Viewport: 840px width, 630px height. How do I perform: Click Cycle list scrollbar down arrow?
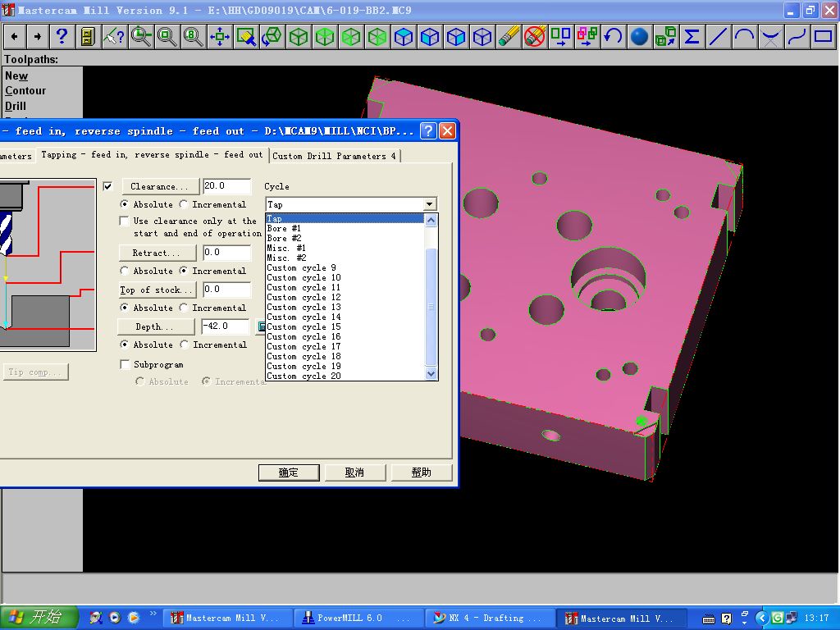[431, 374]
